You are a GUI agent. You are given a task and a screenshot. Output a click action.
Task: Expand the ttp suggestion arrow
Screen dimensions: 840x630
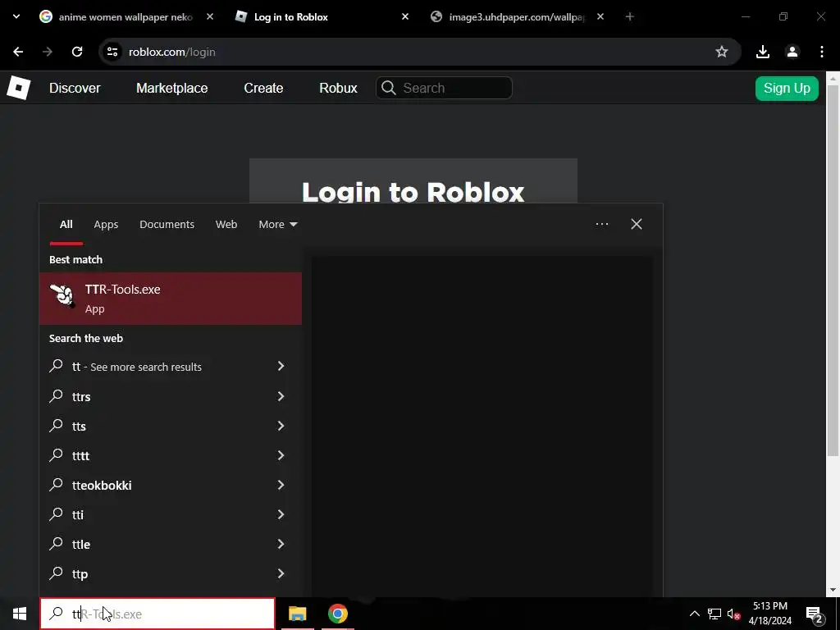point(281,573)
